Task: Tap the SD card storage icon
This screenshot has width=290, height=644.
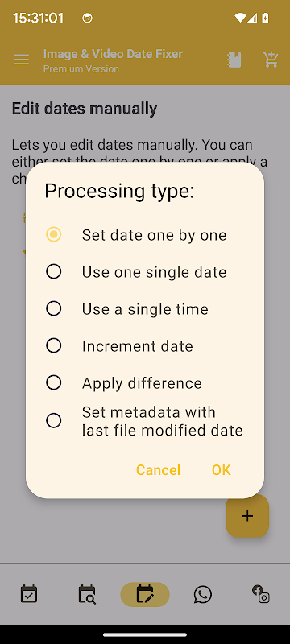Action: (234, 60)
